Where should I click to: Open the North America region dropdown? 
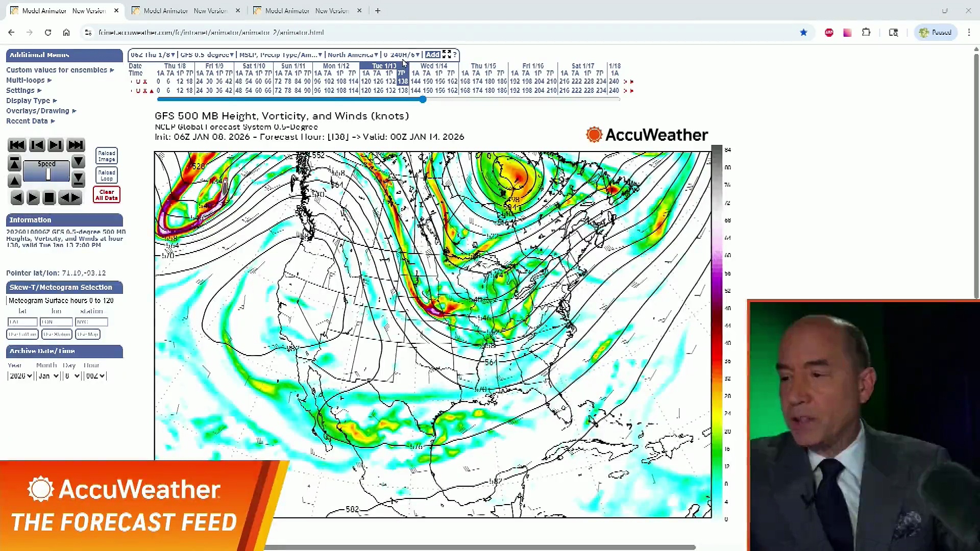[x=352, y=55]
